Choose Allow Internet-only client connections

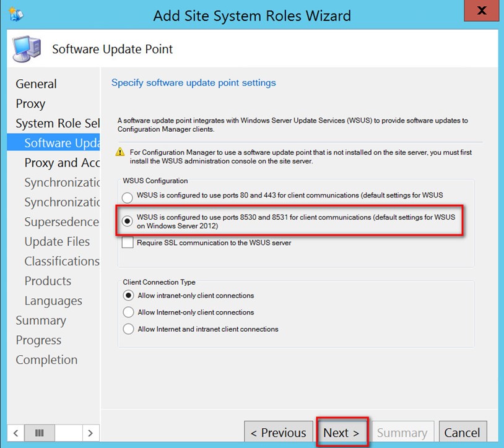point(128,312)
